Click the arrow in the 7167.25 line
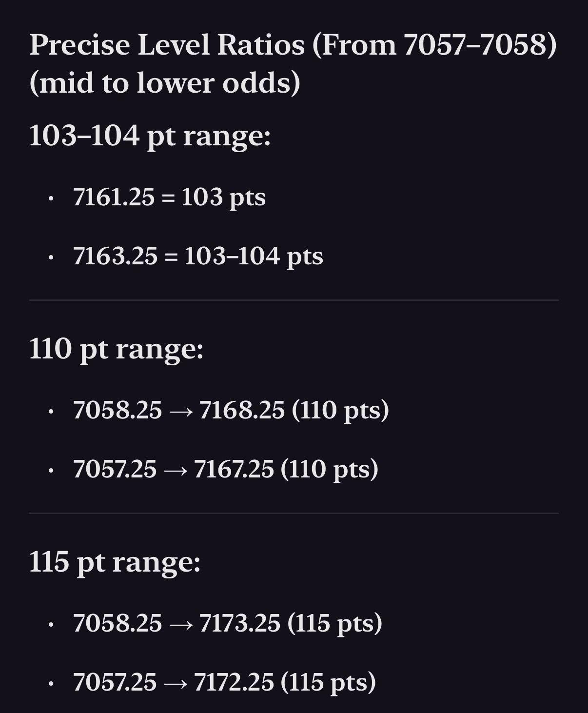 176,471
